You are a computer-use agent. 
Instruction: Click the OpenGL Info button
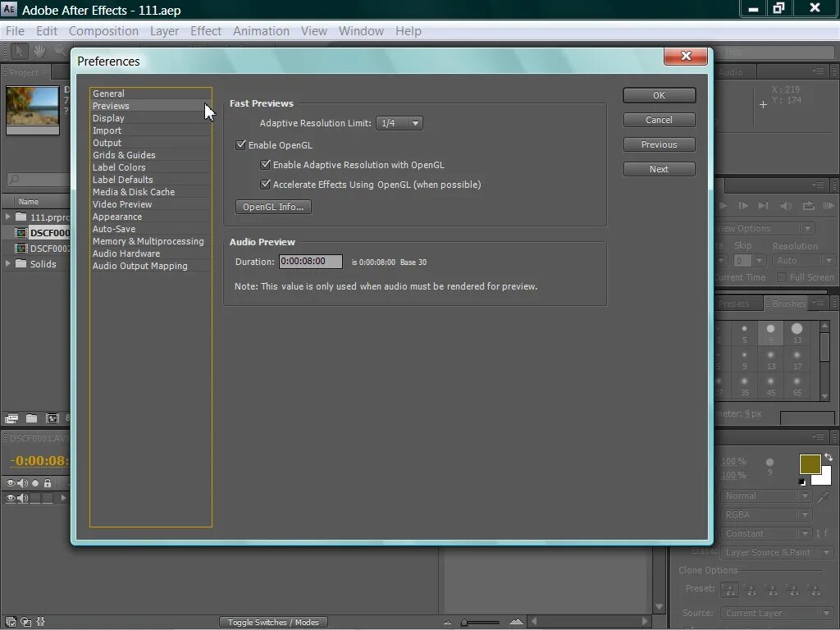[x=273, y=207]
